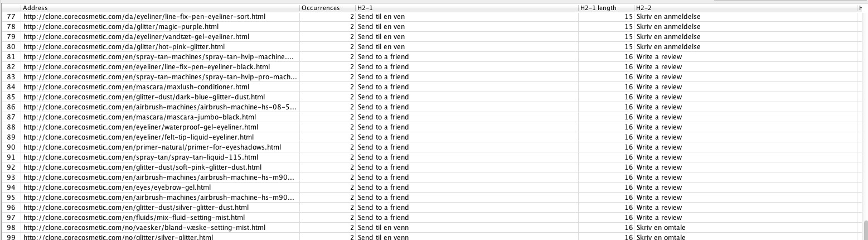Select row 77 line-fix-pen-eyeliner-sort URL
This screenshot has height=240, width=868.
point(144,17)
